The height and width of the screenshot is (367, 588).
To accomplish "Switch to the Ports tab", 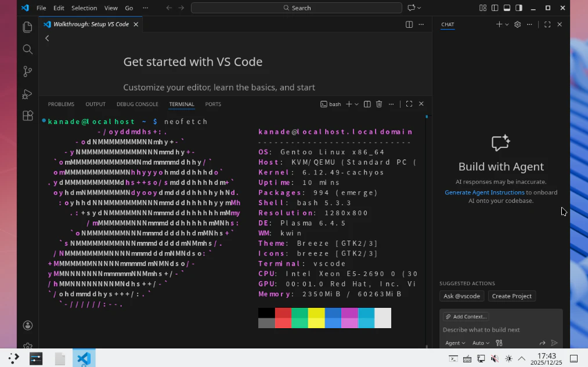I will pos(213,104).
